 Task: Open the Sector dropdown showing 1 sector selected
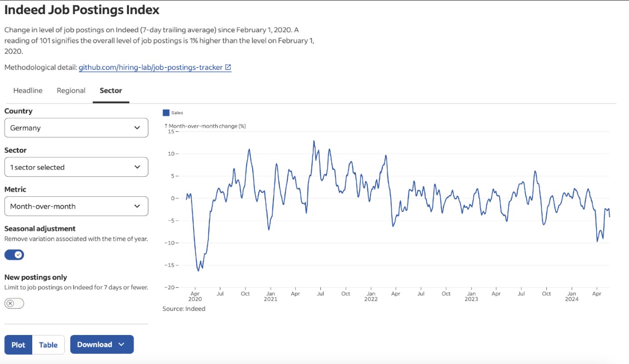point(76,167)
